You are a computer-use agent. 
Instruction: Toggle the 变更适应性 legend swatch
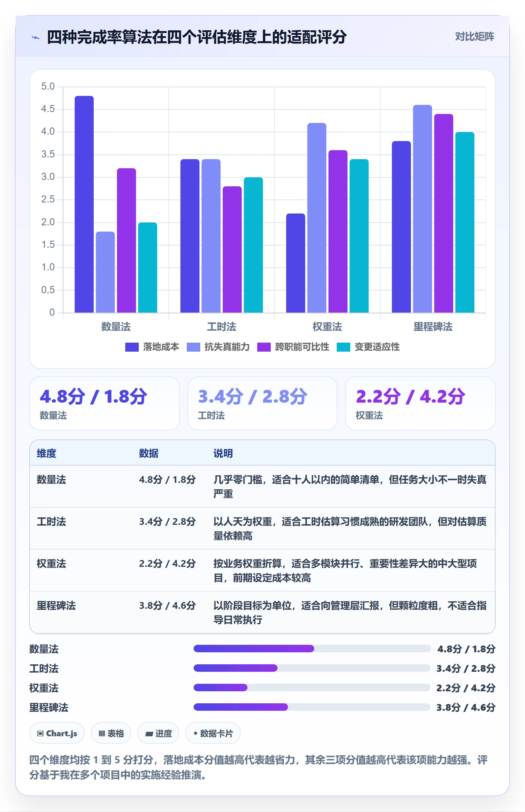(343, 347)
